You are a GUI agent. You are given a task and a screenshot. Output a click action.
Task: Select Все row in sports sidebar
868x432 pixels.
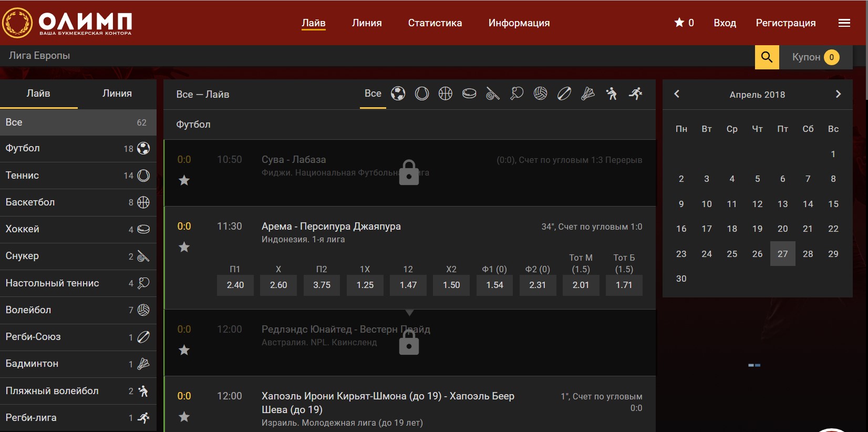78,122
